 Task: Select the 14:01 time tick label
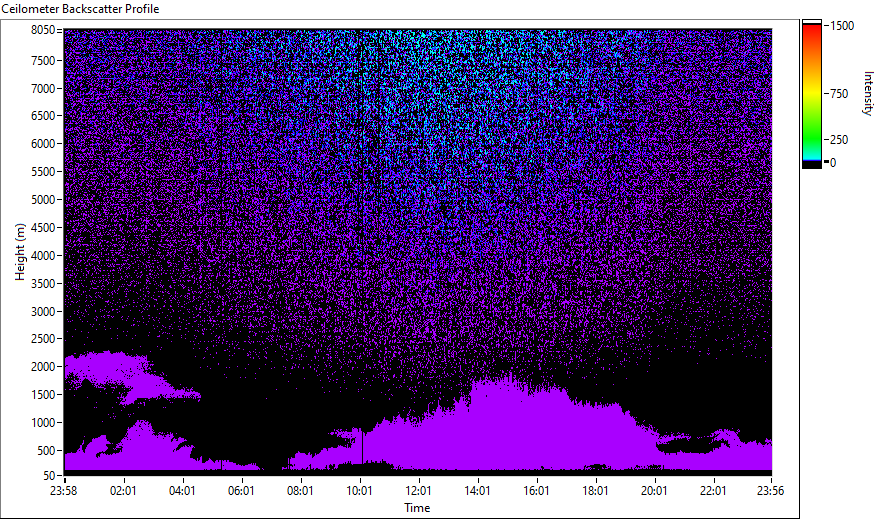477,491
